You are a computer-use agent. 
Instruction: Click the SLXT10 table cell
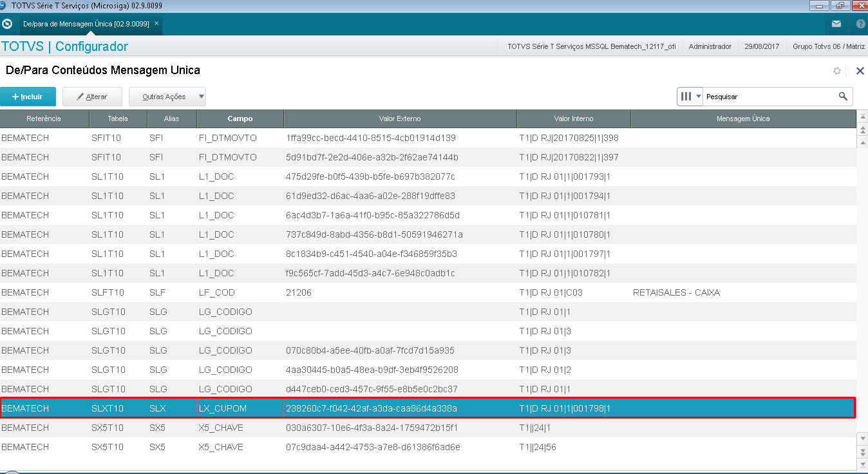point(108,408)
